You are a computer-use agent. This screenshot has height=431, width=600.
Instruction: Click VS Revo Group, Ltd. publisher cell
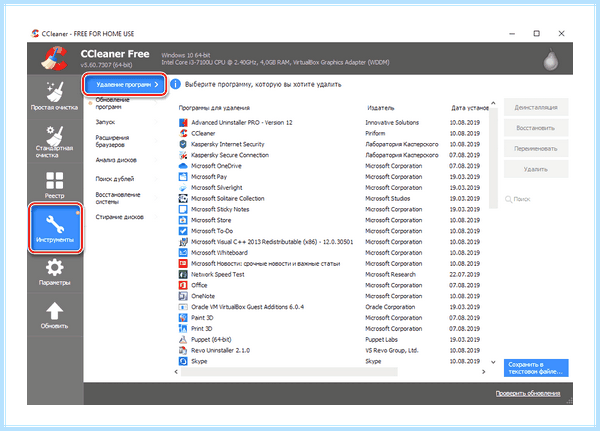pyautogui.click(x=391, y=350)
